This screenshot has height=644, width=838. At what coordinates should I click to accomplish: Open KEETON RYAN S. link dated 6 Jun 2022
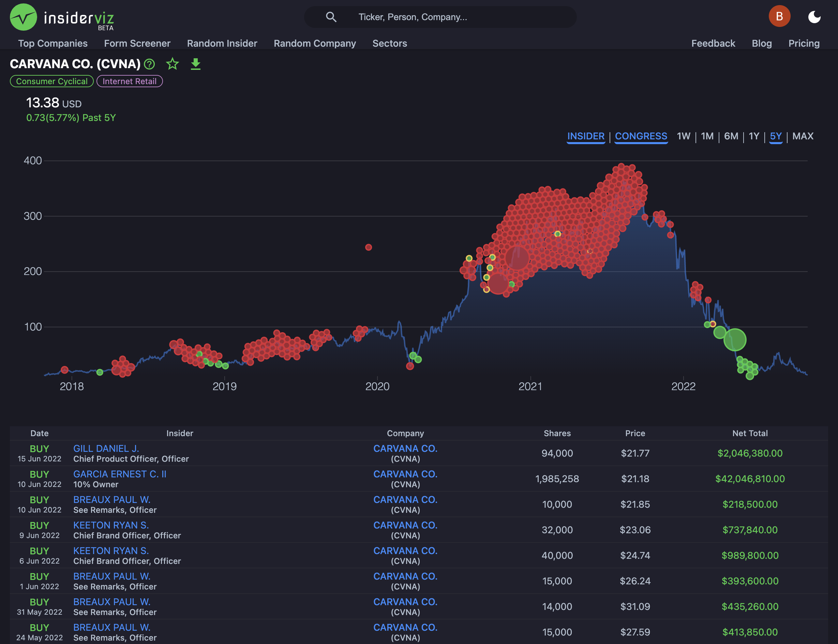[x=111, y=551]
